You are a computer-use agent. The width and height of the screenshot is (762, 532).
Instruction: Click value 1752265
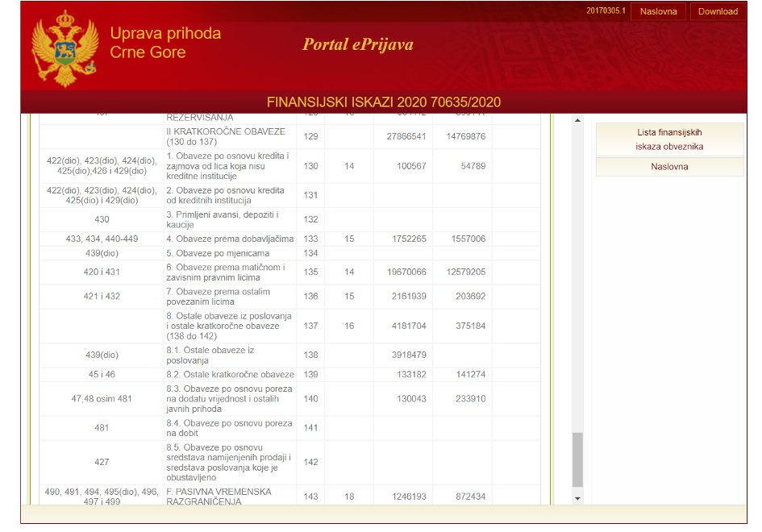(409, 239)
